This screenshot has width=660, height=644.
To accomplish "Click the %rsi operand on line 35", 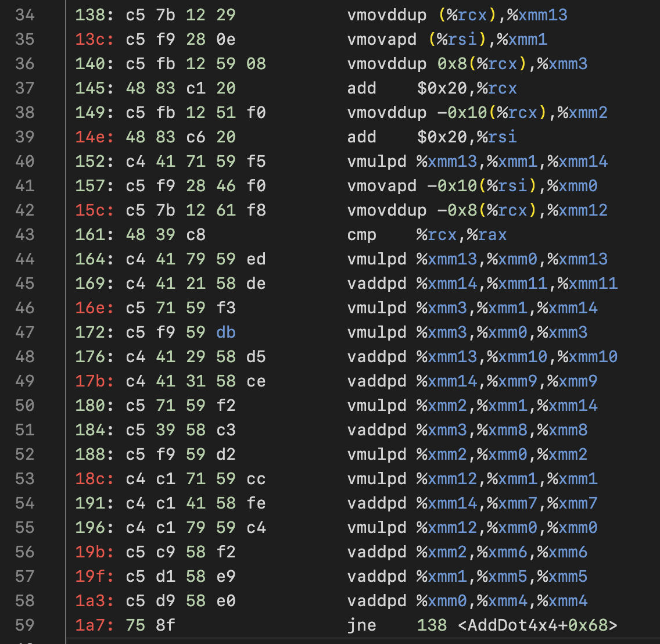I will coord(459,39).
